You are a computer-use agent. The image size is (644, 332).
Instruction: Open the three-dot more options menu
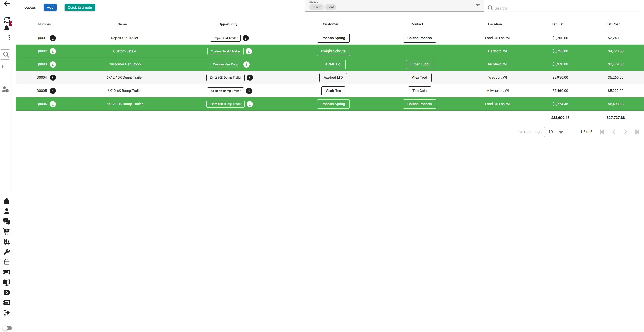[x=9, y=37]
